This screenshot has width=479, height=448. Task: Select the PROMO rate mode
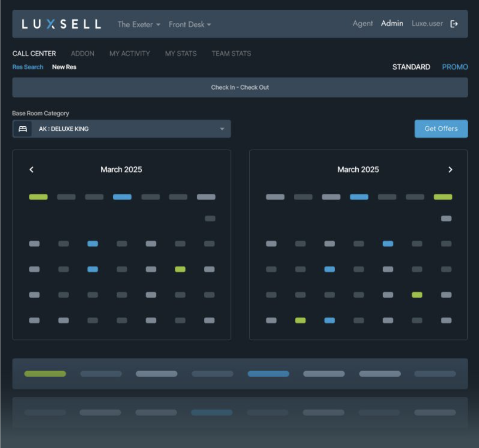(x=455, y=67)
